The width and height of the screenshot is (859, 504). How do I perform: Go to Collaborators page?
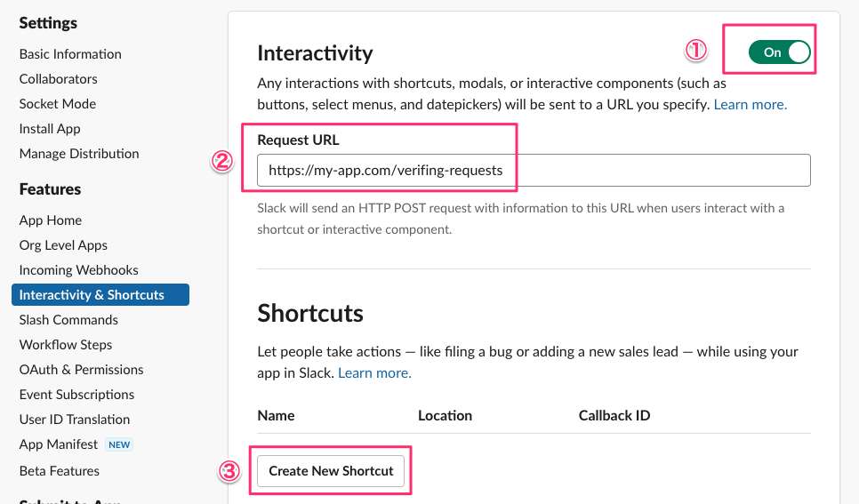[58, 79]
